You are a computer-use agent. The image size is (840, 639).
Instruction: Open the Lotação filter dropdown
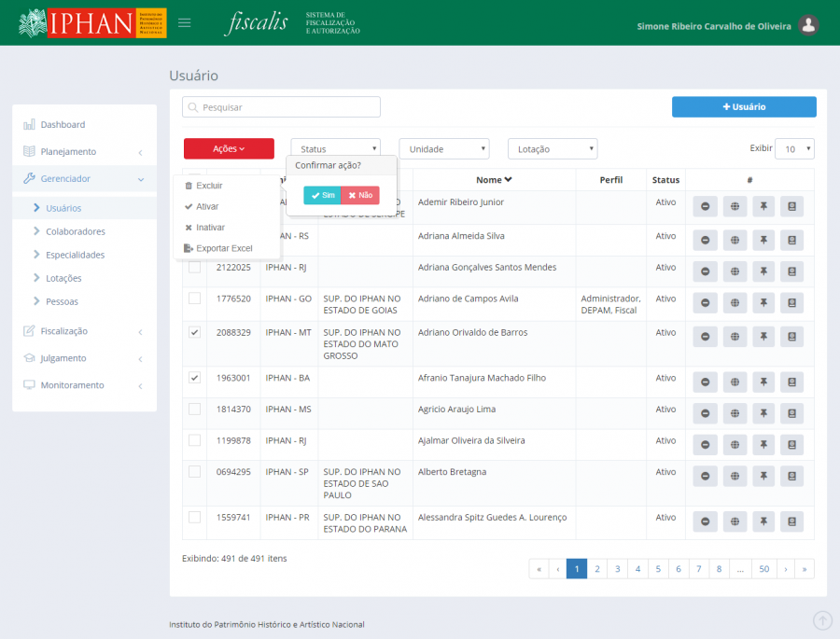553,149
